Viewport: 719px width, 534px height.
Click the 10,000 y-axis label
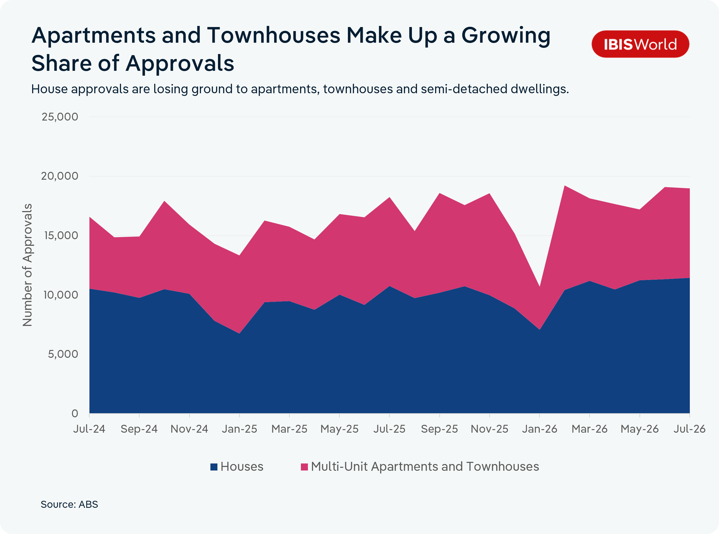pyautogui.click(x=60, y=295)
